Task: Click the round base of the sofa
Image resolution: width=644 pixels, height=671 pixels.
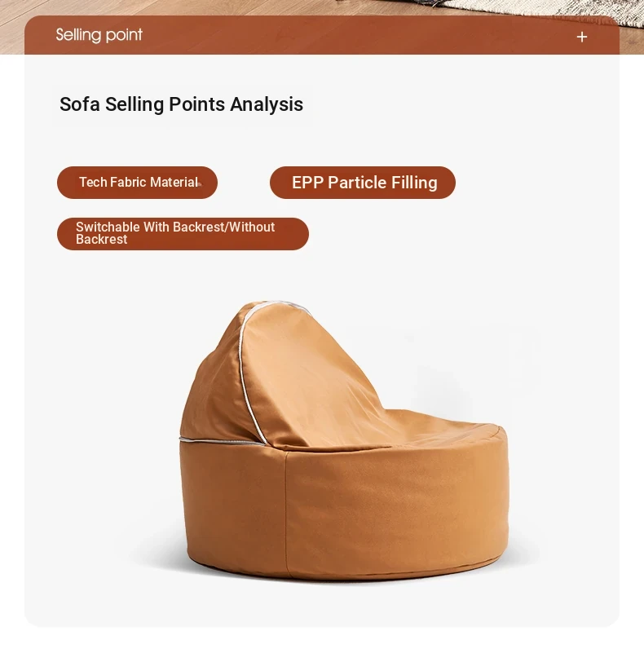Action: click(x=345, y=511)
